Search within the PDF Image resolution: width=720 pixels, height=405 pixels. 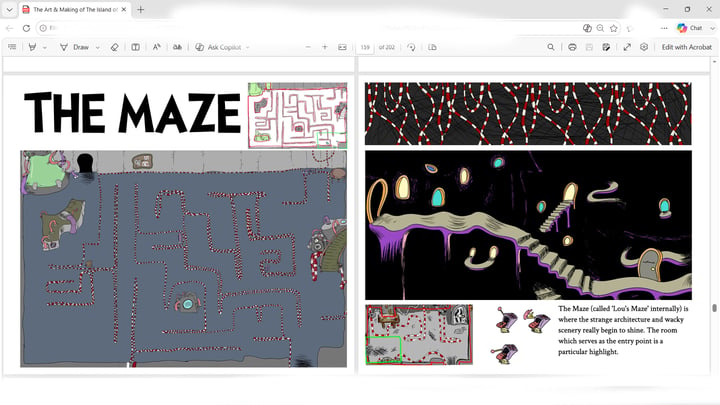click(x=551, y=47)
